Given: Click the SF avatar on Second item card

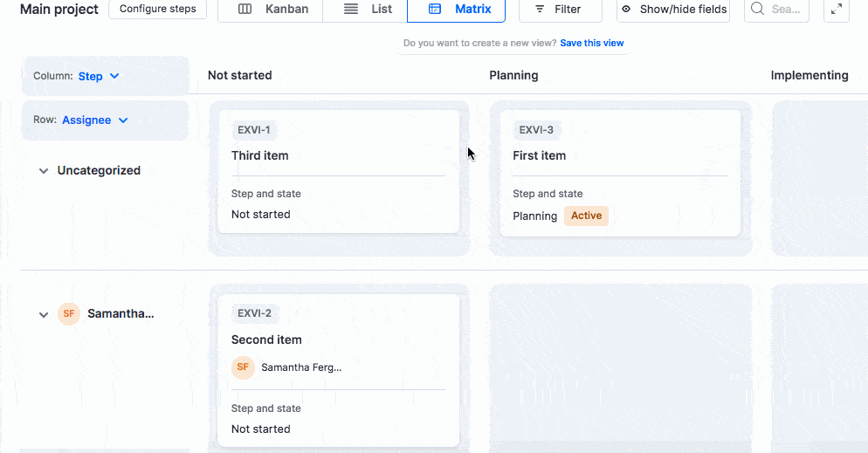Looking at the screenshot, I should click(x=243, y=367).
